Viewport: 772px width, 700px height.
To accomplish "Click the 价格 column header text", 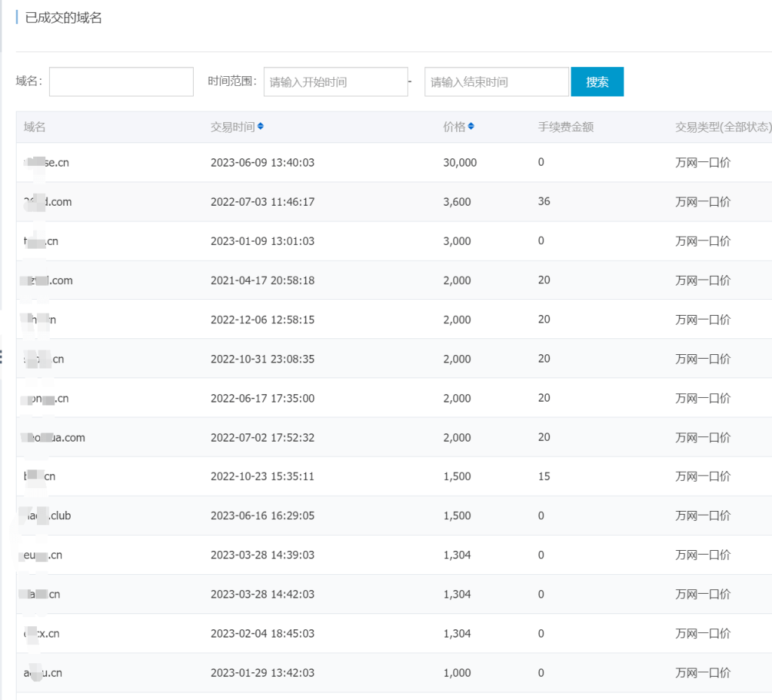I will coord(454,127).
